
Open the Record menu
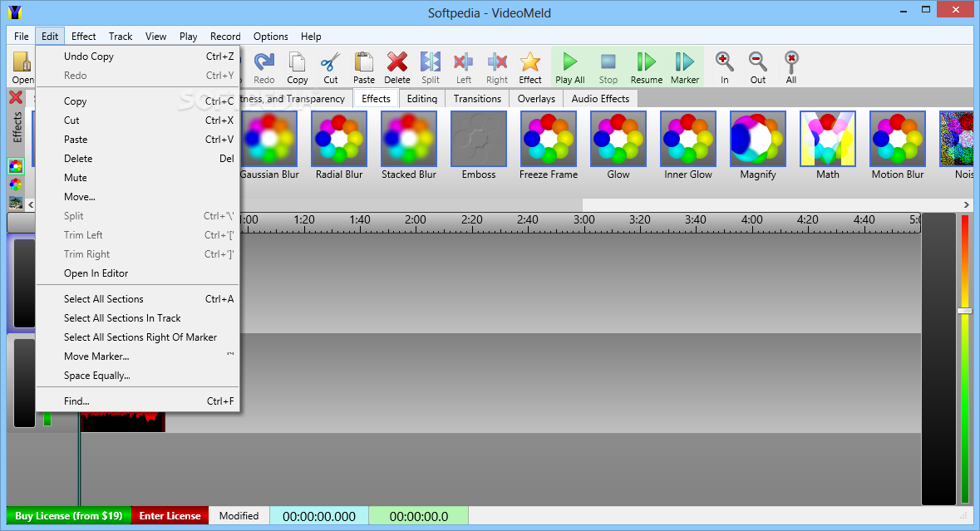click(x=225, y=37)
